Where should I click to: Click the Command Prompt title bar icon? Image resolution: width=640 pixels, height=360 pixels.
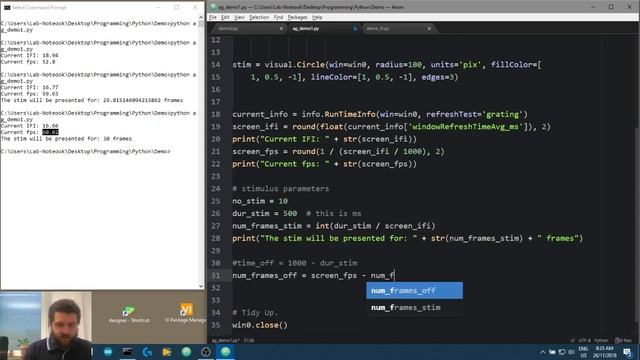[x=7, y=7]
